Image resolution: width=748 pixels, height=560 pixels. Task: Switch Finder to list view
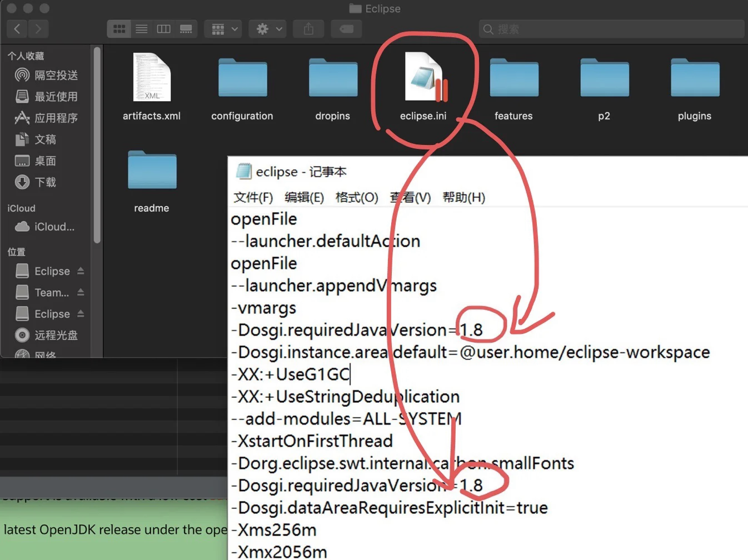pos(142,29)
